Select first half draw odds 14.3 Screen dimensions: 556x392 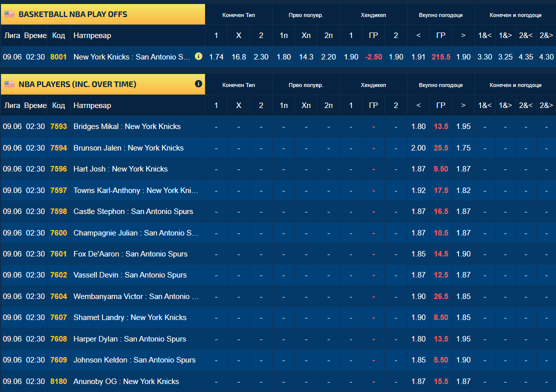tap(306, 57)
